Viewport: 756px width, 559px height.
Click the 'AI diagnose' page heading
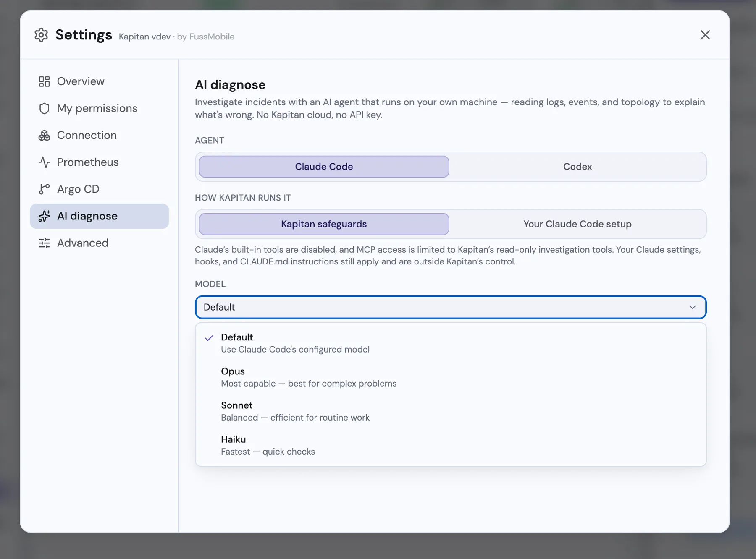230,85
